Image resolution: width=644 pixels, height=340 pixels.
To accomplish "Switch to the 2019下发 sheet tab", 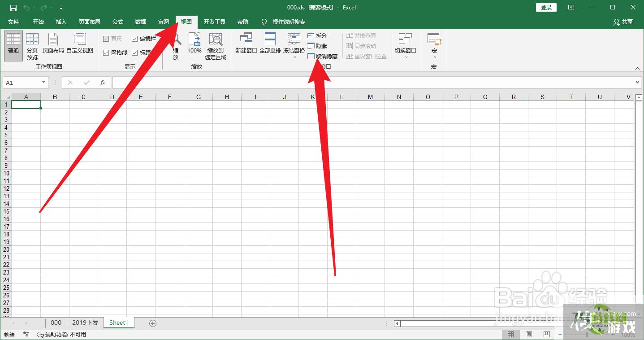I will point(85,323).
